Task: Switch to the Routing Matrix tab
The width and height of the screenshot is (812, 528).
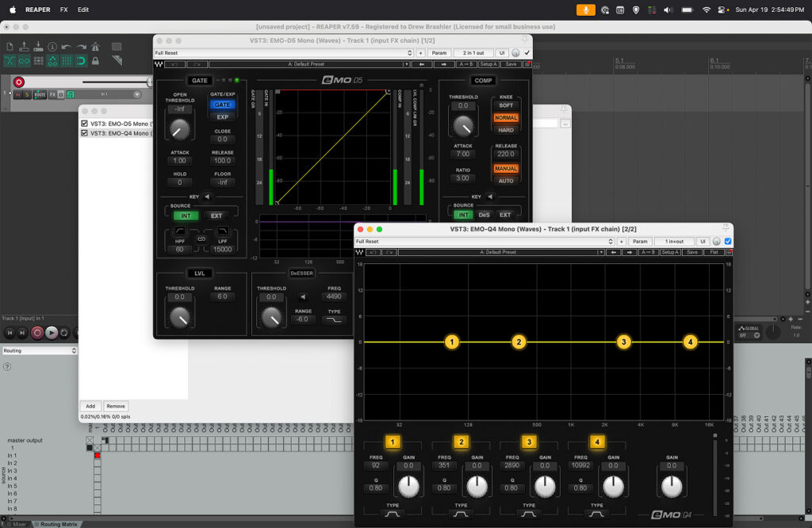Action: tap(60, 523)
